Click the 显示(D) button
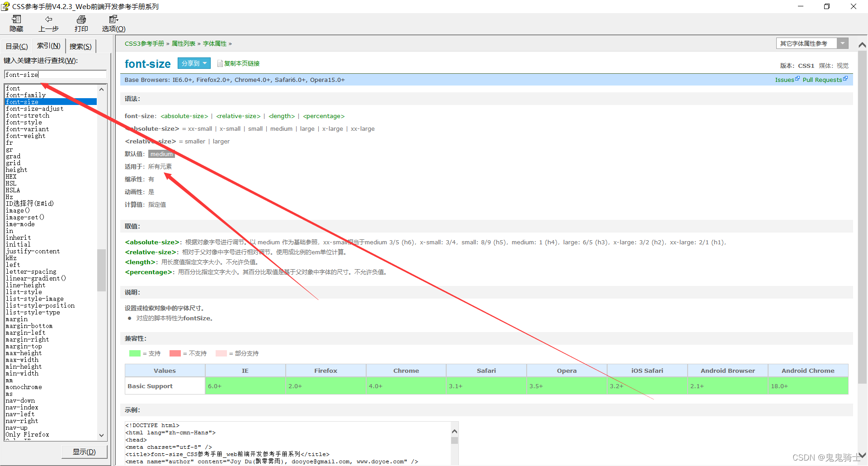This screenshot has width=868, height=466. pyautogui.click(x=85, y=452)
